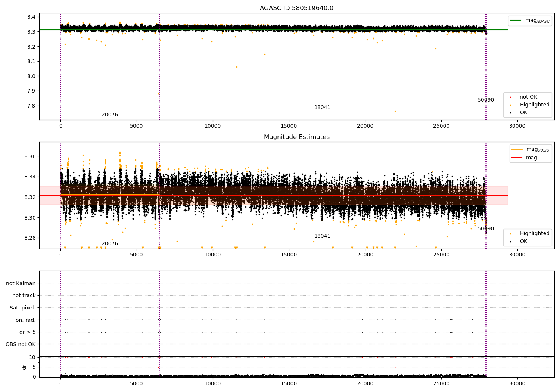Image resolution: width=560 pixels, height=392 pixels.
Task: Click obsid label 18041 in the top plot
Action: [322, 108]
